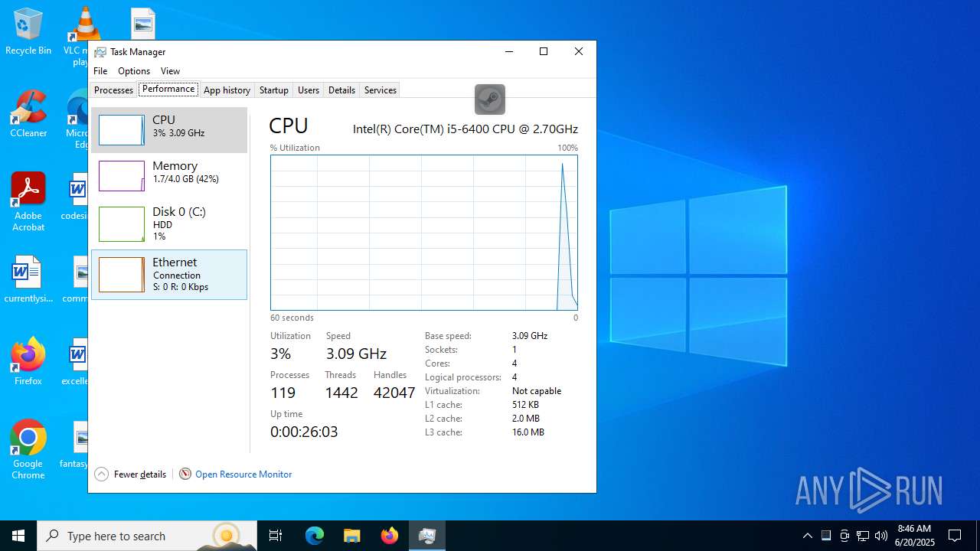This screenshot has width=980, height=551.
Task: Open the Windows Start menu
Action: pos(18,536)
